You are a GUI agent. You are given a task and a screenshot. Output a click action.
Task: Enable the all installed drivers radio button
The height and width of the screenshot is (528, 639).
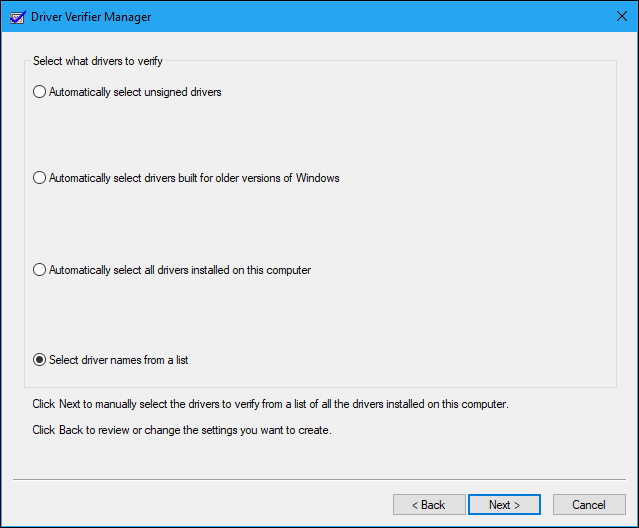pyautogui.click(x=40, y=270)
